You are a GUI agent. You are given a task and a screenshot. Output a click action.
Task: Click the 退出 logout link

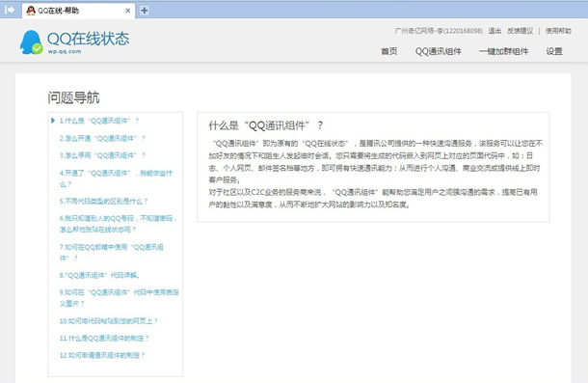494,31
